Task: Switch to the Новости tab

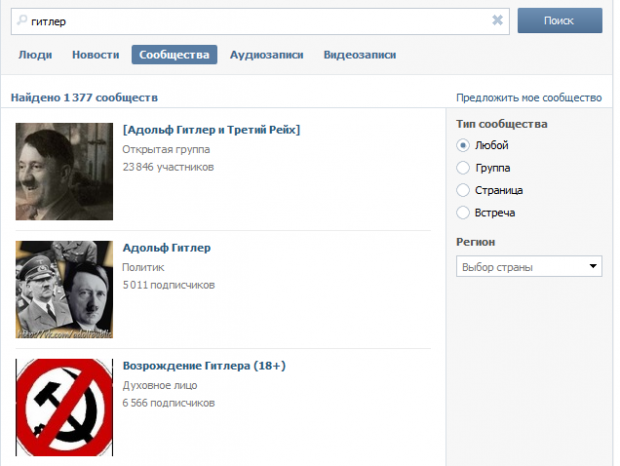Action: tap(96, 55)
